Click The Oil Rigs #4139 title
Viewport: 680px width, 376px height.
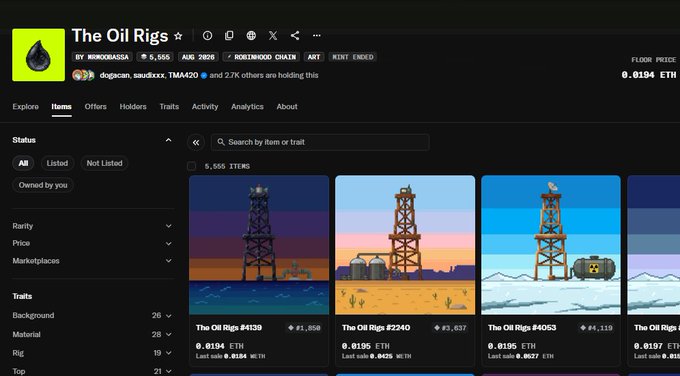coord(229,327)
